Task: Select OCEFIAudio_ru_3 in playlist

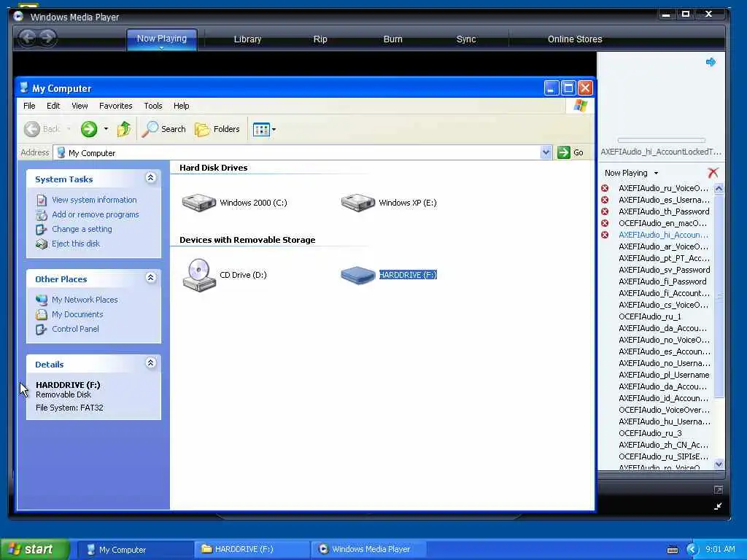Action: pos(650,433)
